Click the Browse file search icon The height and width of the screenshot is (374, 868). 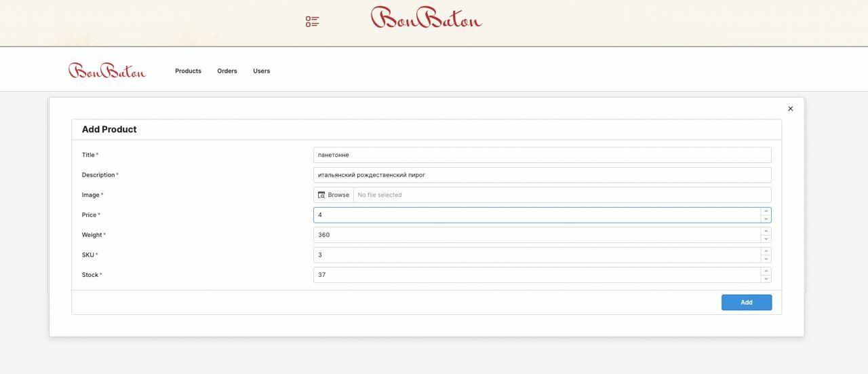[x=321, y=195]
